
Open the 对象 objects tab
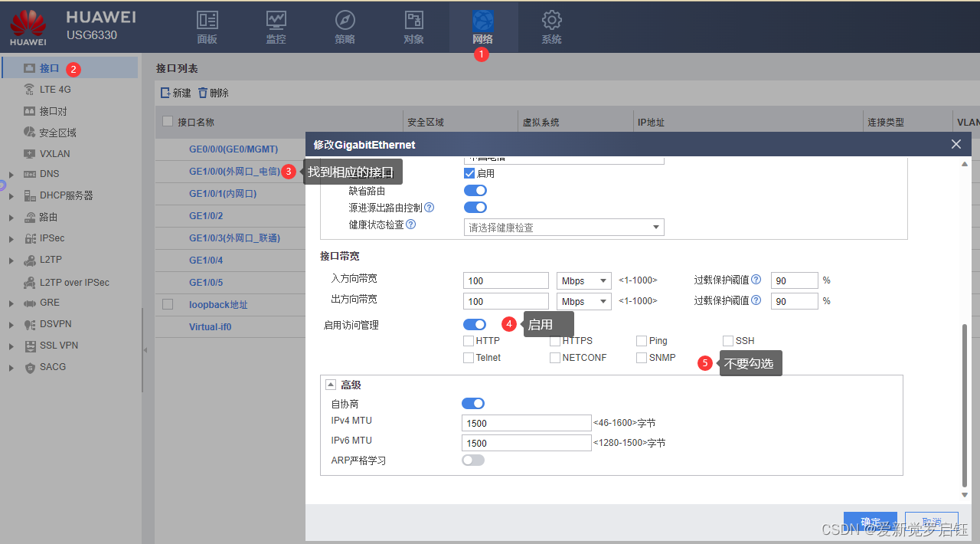tap(413, 28)
